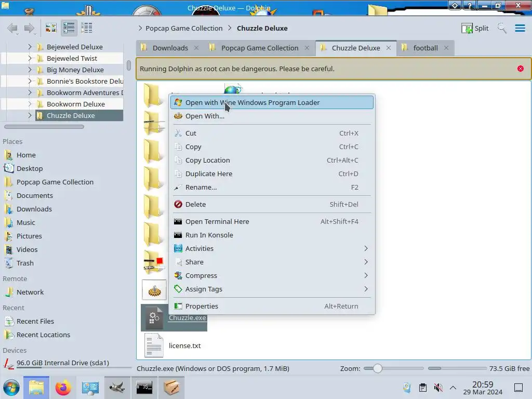The image size is (532, 399).
Task: Switch to the football tab
Action: (x=425, y=48)
